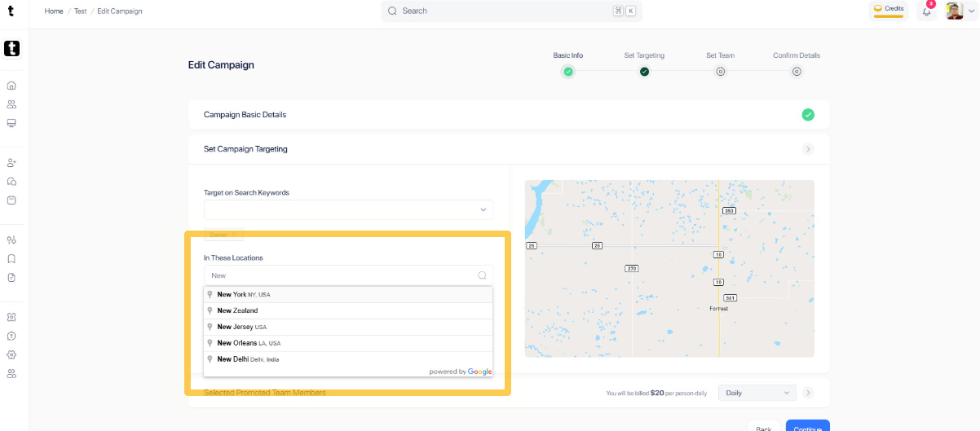Click the bookmark sidebar icon
Image resolution: width=980 pixels, height=431 pixels.
[11, 259]
